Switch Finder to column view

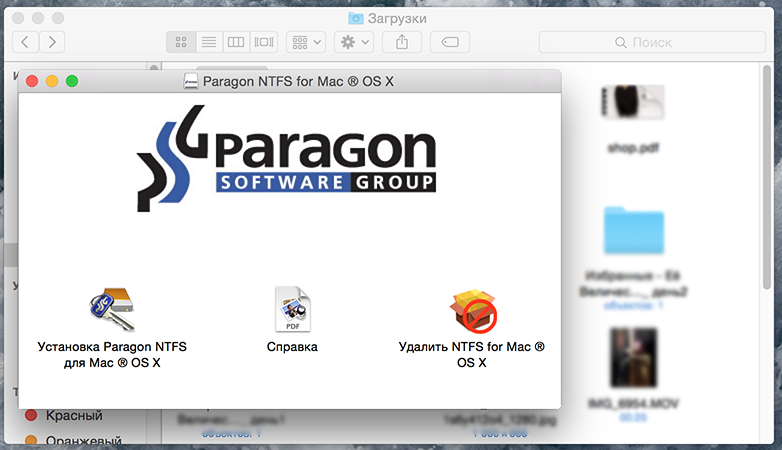[x=236, y=42]
